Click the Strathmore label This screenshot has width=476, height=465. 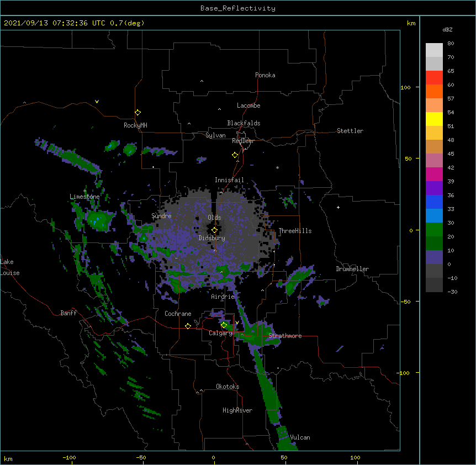coord(285,336)
